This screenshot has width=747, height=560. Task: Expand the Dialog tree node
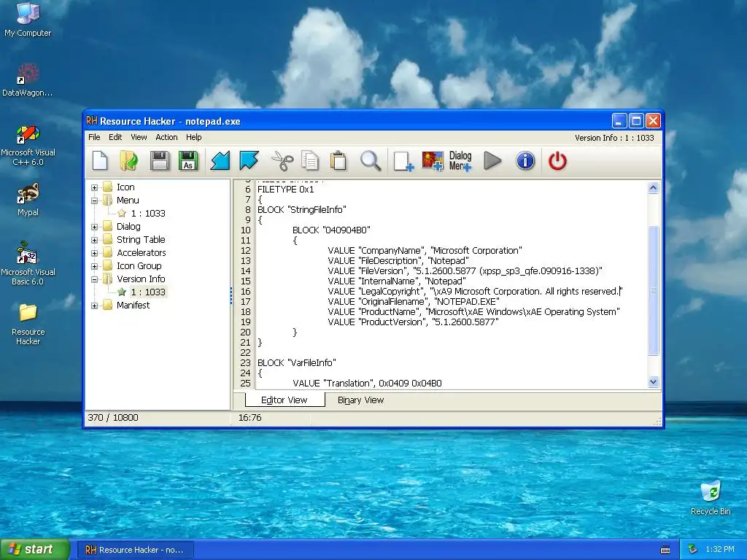tap(94, 227)
